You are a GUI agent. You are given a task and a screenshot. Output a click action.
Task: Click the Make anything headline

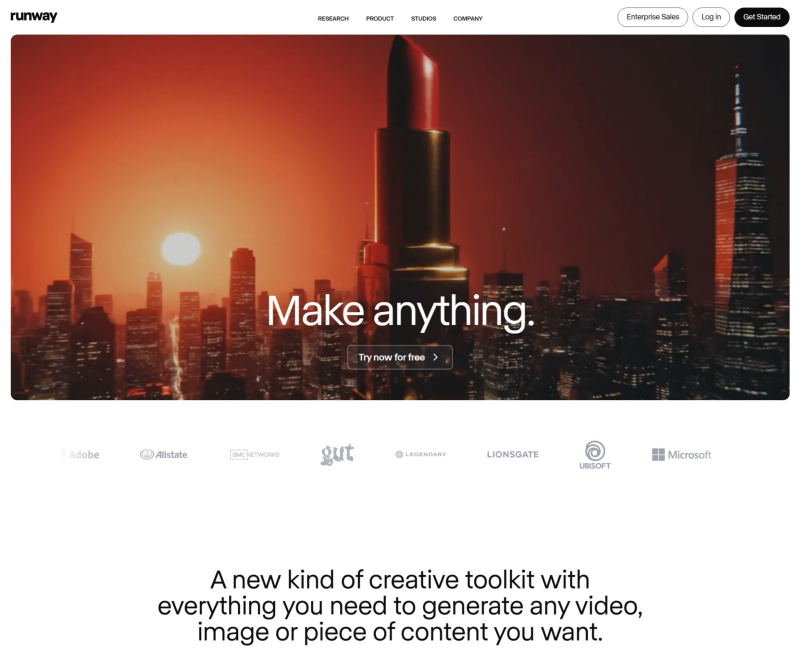pos(401,311)
